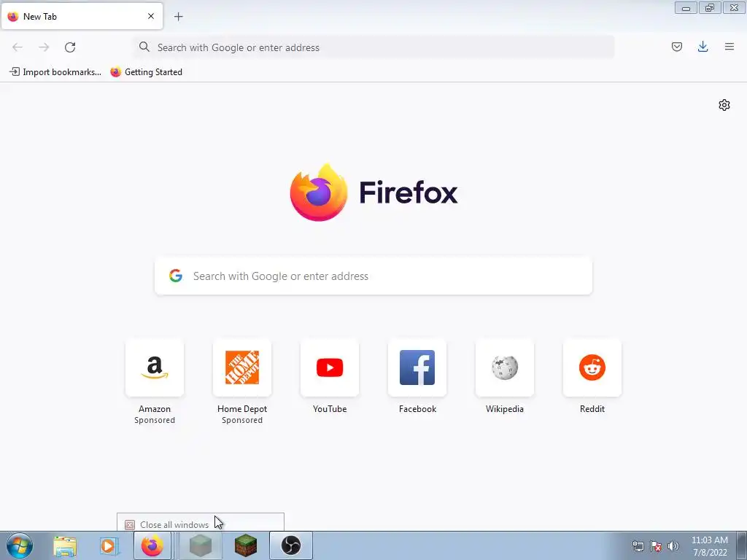Reload the current page
The height and width of the screenshot is (560, 747).
pos(70,47)
